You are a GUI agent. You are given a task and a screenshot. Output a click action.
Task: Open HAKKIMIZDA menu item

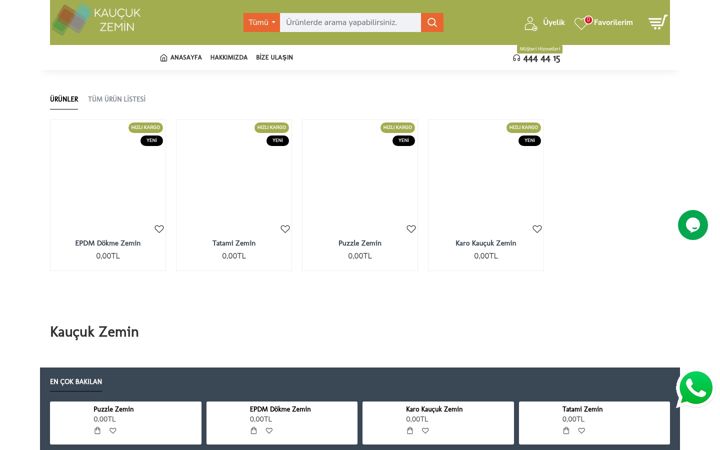pyautogui.click(x=229, y=57)
